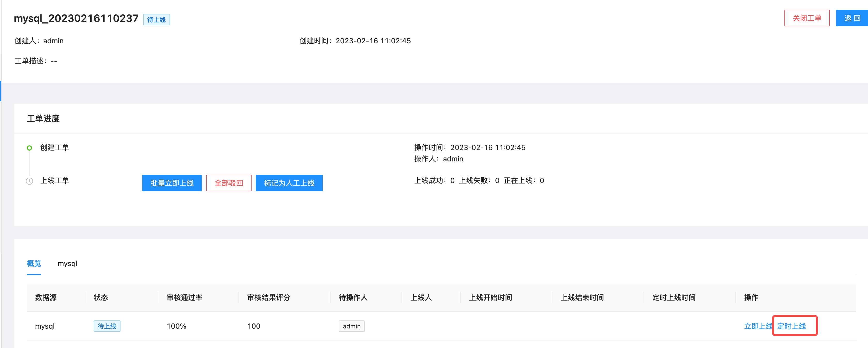Viewport: 868px width, 348px height.
Task: Click the 审核通过率 column header
Action: click(x=185, y=297)
